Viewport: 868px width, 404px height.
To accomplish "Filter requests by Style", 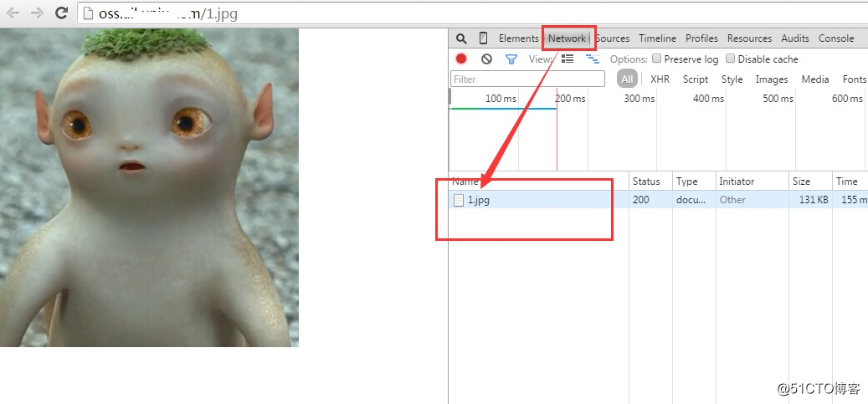I will tap(732, 79).
